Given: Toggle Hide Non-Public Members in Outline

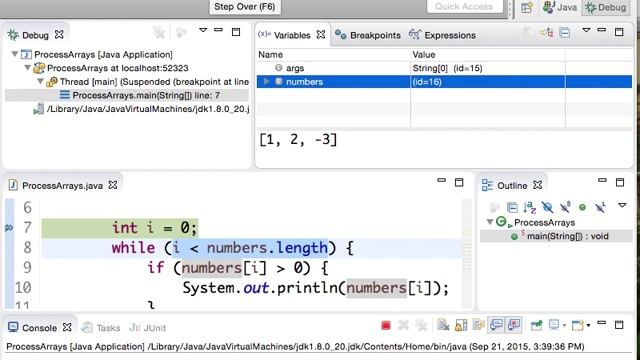Looking at the screenshot, I should click(x=582, y=207).
